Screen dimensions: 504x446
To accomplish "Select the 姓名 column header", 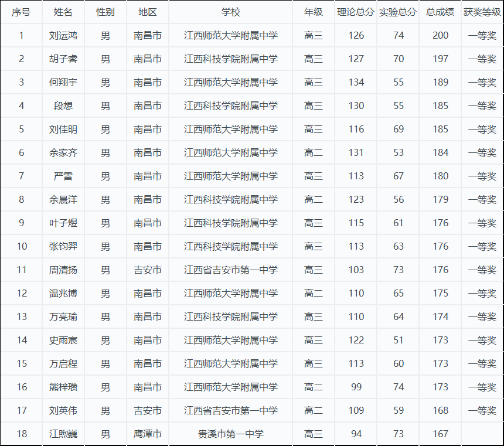I will click(x=63, y=12).
